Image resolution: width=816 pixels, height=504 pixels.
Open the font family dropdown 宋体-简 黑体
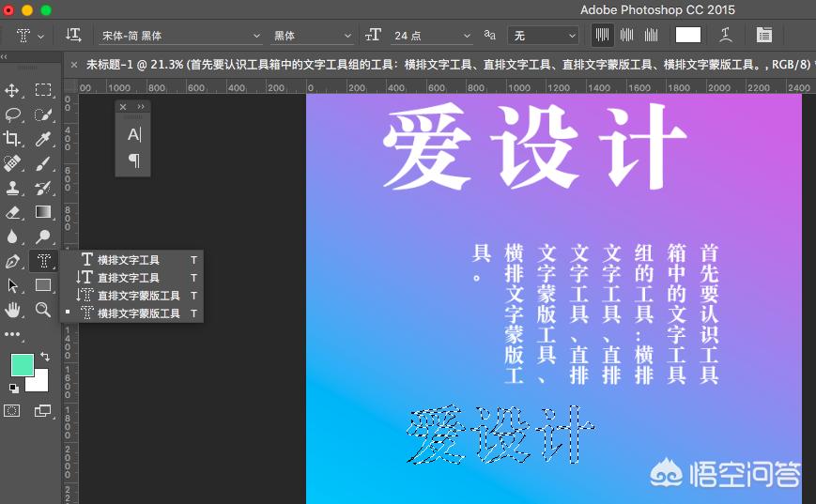pos(180,36)
